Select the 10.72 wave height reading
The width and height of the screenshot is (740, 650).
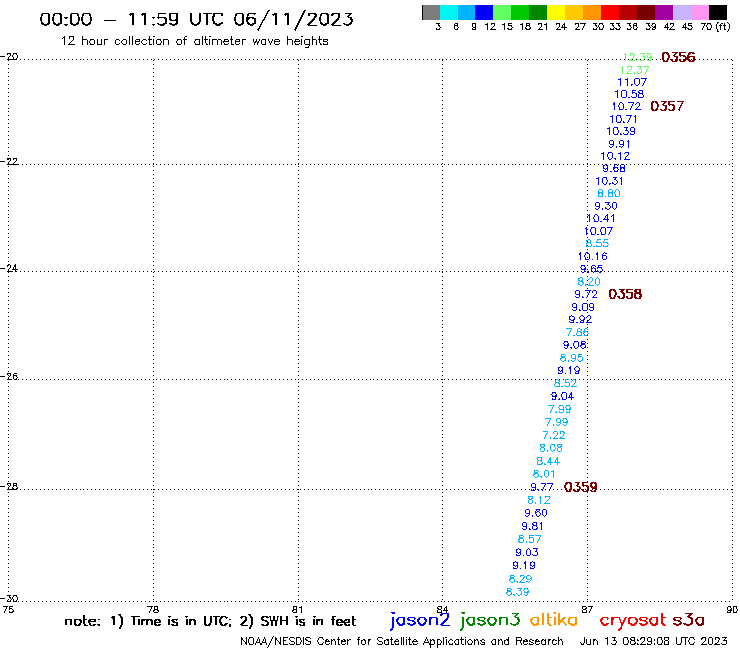[x=626, y=107]
